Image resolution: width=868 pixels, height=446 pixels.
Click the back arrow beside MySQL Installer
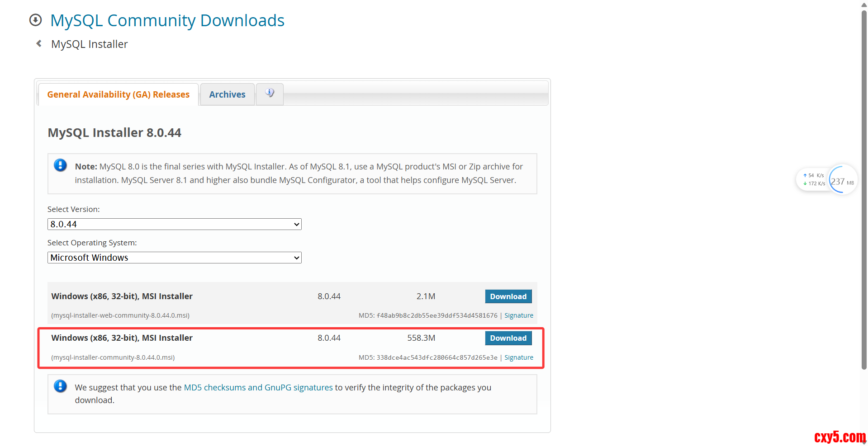[39, 43]
